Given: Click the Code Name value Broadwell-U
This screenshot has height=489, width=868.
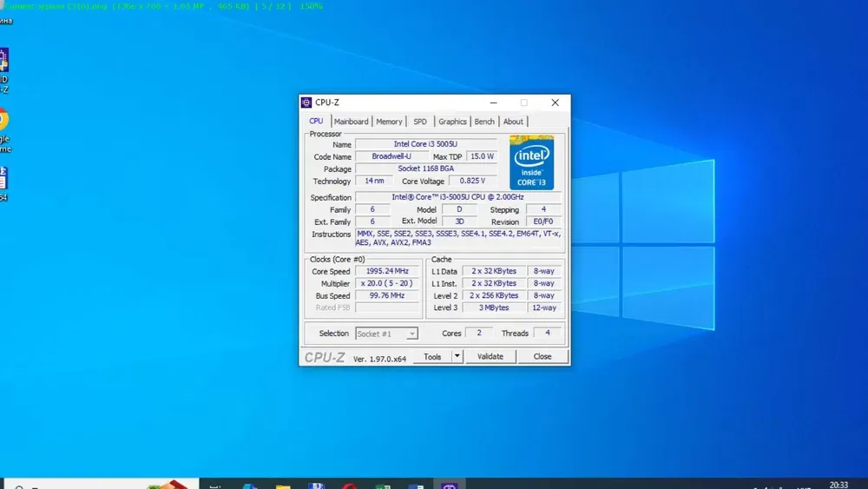Looking at the screenshot, I should click(391, 156).
